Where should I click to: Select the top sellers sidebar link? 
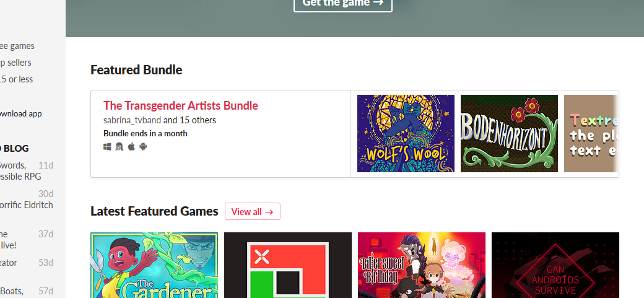(15, 63)
